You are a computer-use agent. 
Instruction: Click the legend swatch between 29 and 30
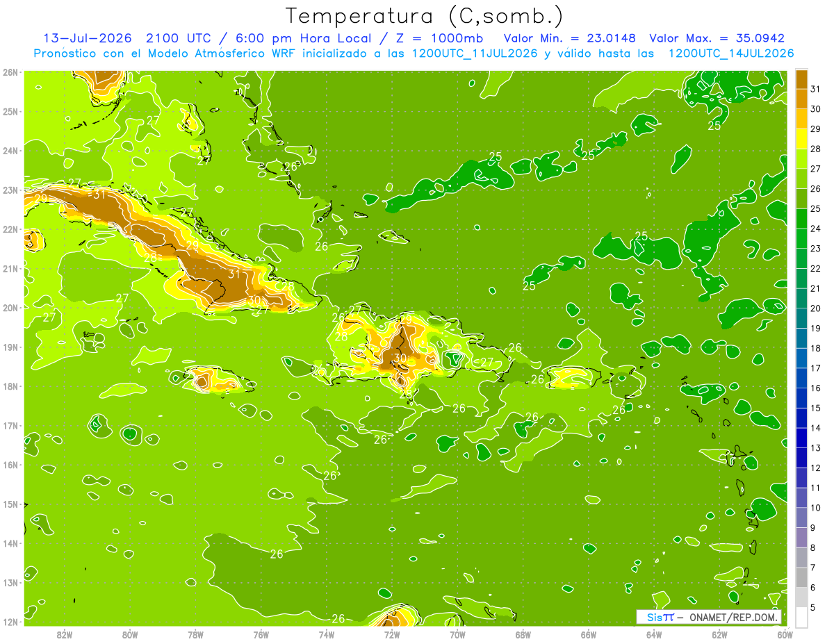(801, 119)
